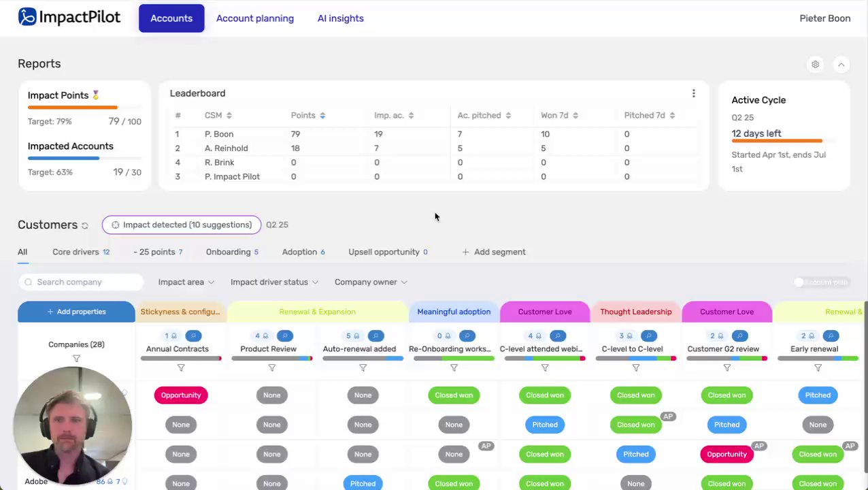Viewport: 868px width, 490px height.
Task: Click P. Boon in leaderboard
Action: tap(219, 134)
